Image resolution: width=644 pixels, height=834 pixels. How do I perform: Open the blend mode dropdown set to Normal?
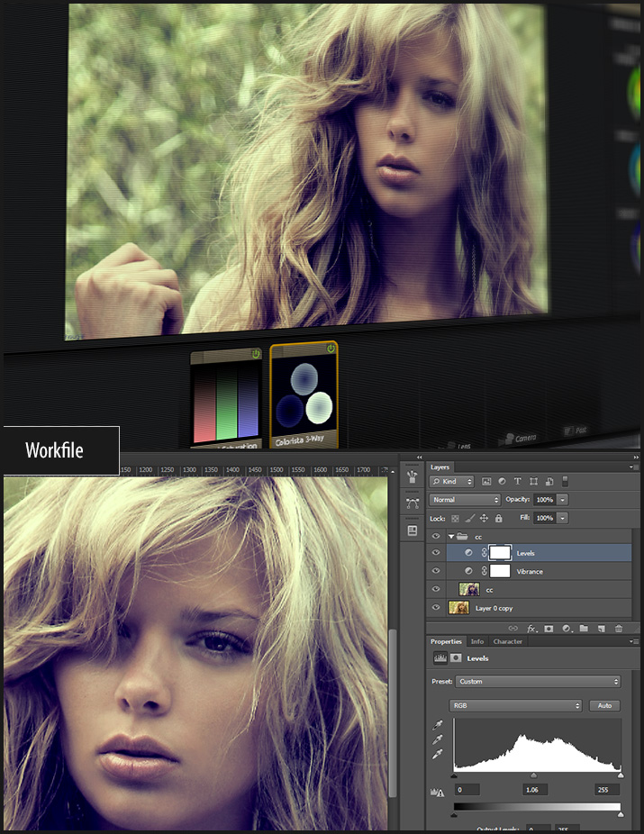(x=465, y=500)
